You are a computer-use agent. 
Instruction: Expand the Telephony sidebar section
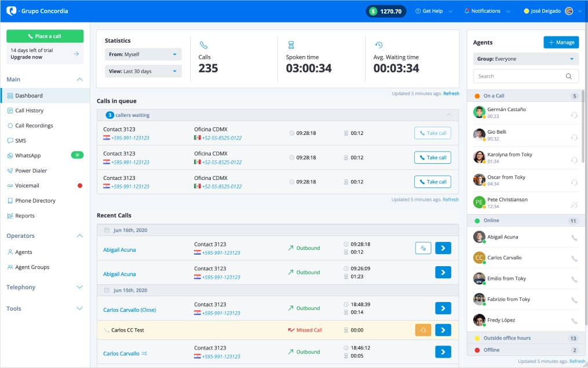click(45, 287)
